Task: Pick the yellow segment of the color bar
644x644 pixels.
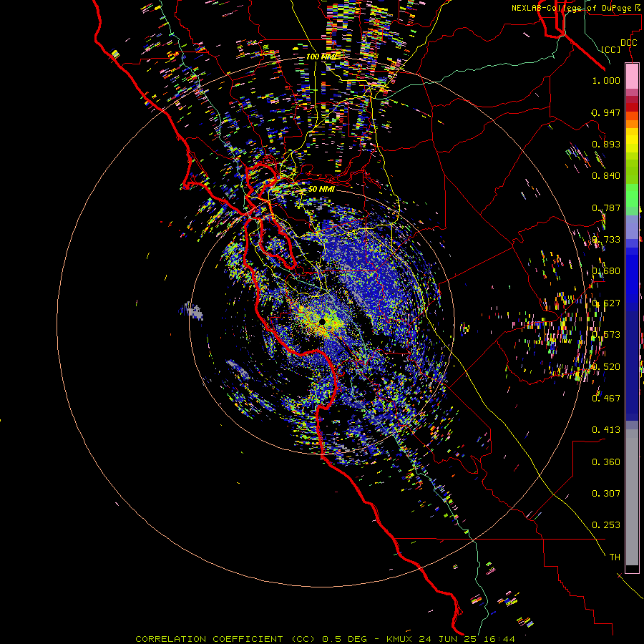Action: 632,140
